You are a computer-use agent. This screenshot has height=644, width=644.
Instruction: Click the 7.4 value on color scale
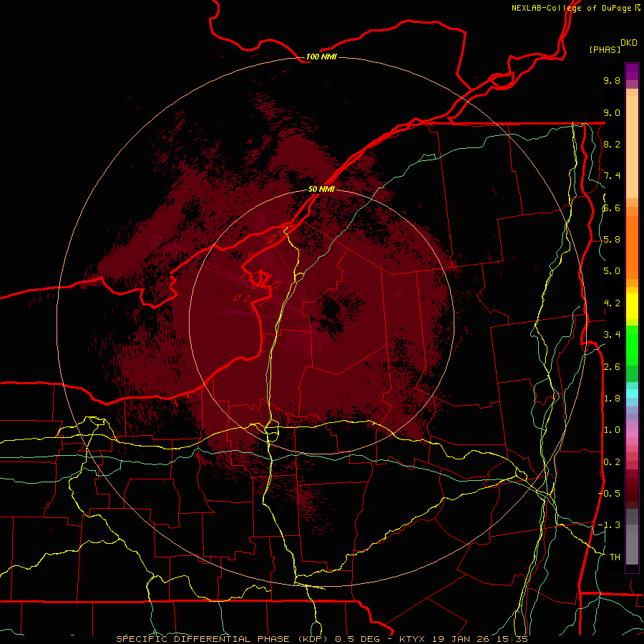click(612, 176)
